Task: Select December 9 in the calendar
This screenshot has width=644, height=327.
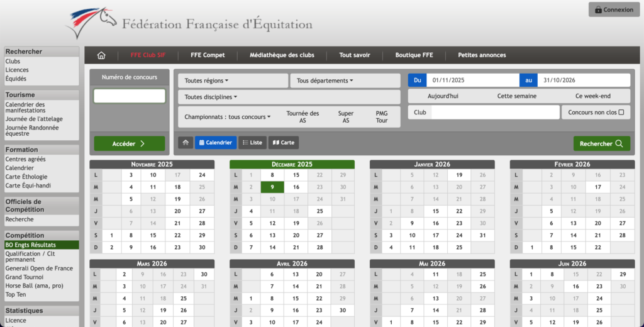Action: 272,187
